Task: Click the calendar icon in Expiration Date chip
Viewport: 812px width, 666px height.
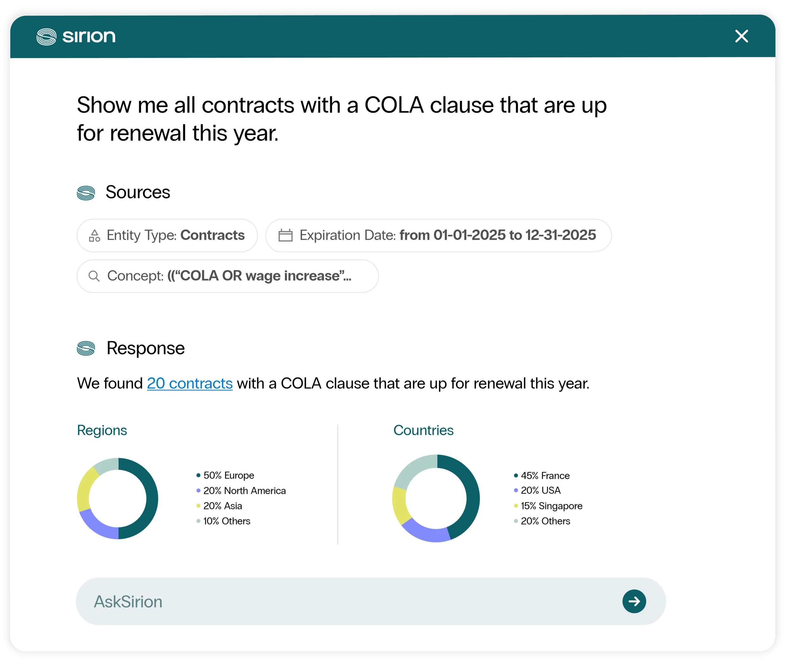Action: (x=285, y=235)
